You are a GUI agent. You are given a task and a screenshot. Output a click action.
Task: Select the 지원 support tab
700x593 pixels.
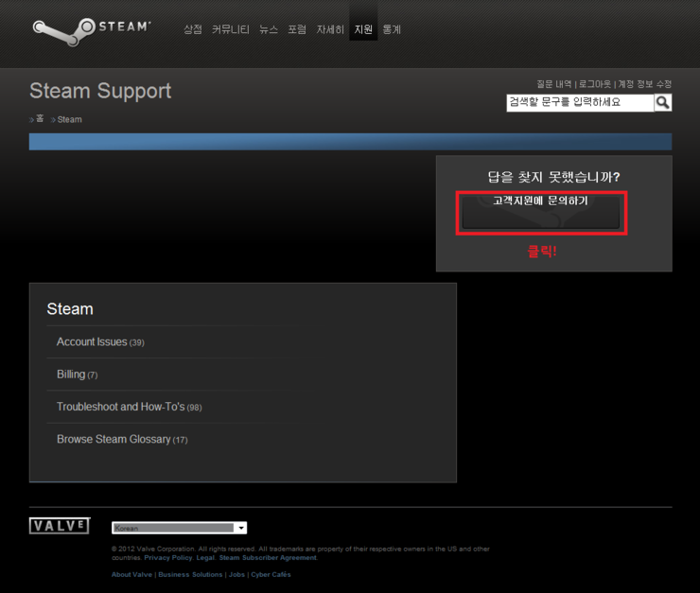tap(363, 29)
